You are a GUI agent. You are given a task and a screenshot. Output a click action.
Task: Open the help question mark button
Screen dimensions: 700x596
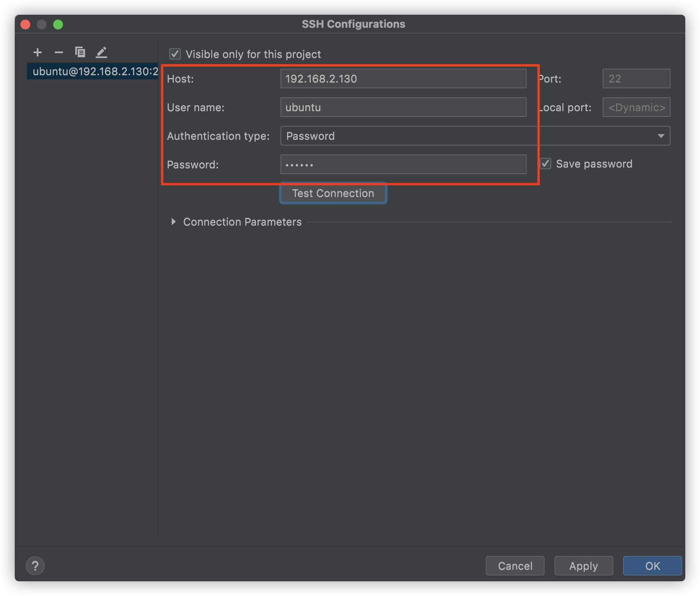tap(35, 566)
